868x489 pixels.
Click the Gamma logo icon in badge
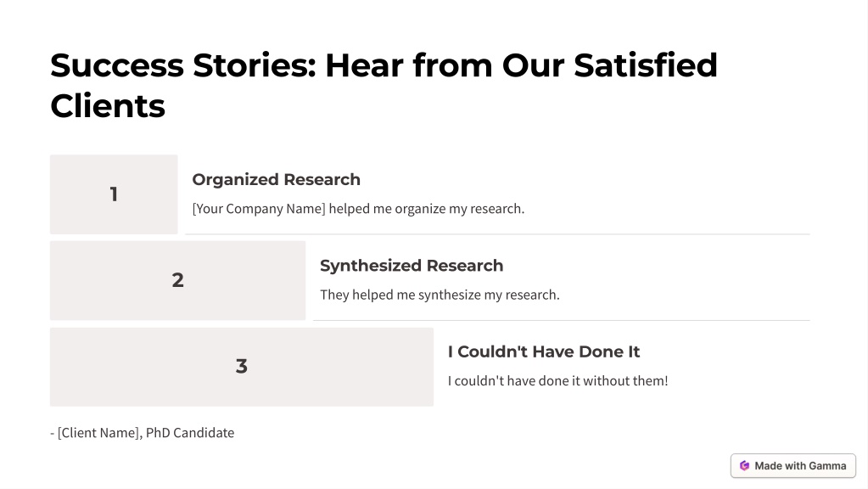tap(745, 466)
